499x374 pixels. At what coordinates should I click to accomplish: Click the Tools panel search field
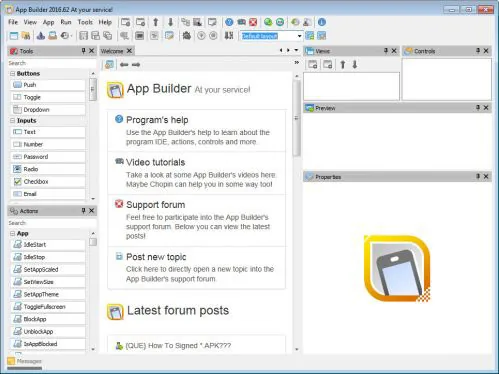click(52, 63)
